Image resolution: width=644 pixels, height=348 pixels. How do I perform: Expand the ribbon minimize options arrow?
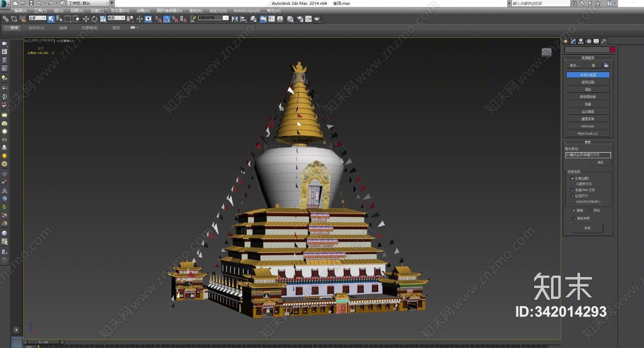[x=138, y=28]
